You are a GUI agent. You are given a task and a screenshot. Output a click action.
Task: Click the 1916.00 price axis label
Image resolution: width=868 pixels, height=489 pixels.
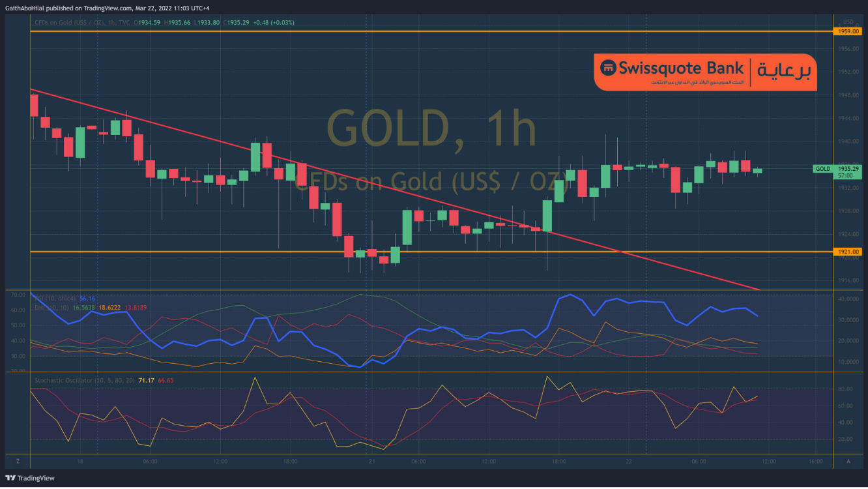(x=848, y=280)
